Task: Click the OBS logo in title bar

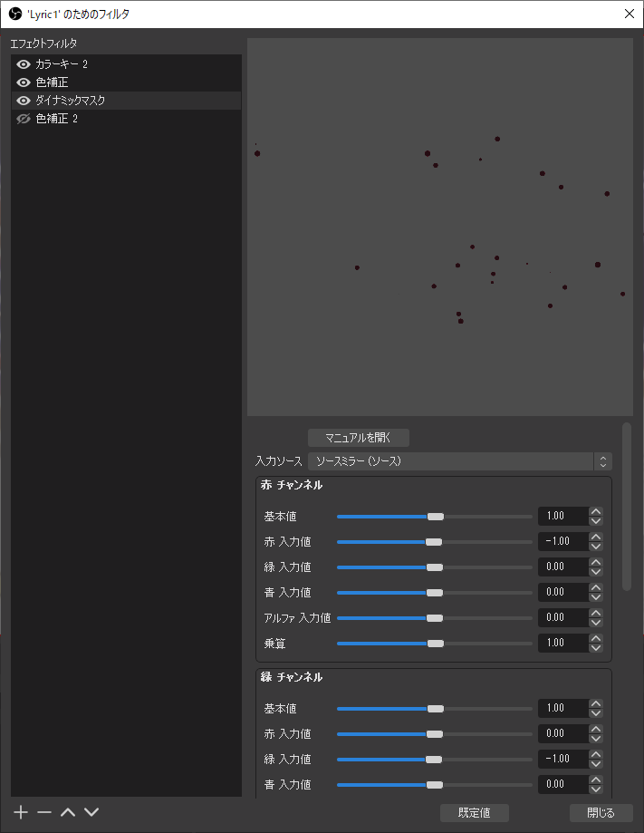Action: pyautogui.click(x=15, y=14)
